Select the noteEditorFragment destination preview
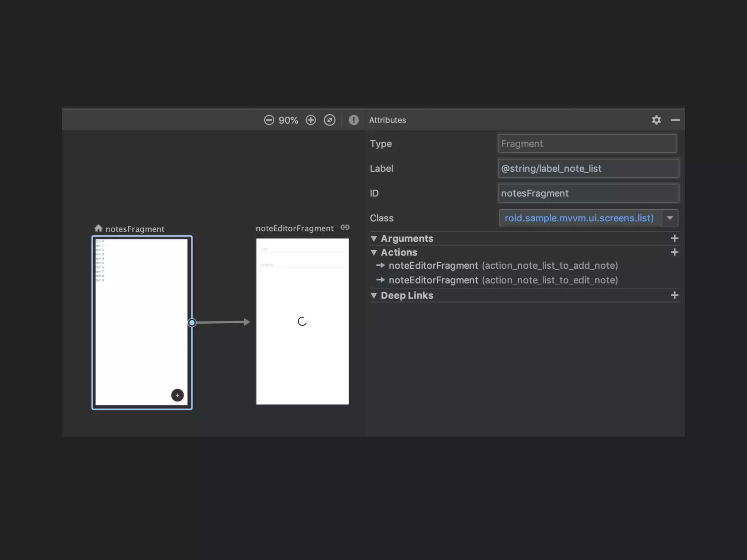 [302, 321]
